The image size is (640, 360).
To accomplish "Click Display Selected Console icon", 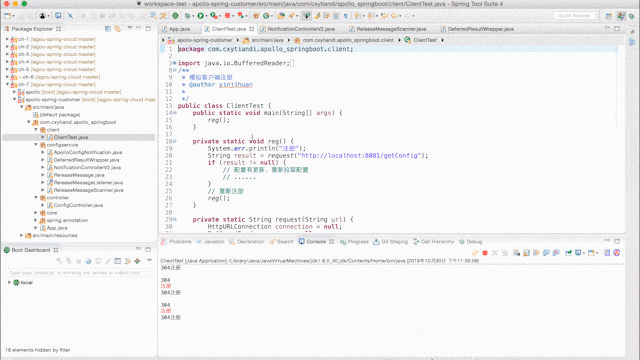I will [578, 253].
